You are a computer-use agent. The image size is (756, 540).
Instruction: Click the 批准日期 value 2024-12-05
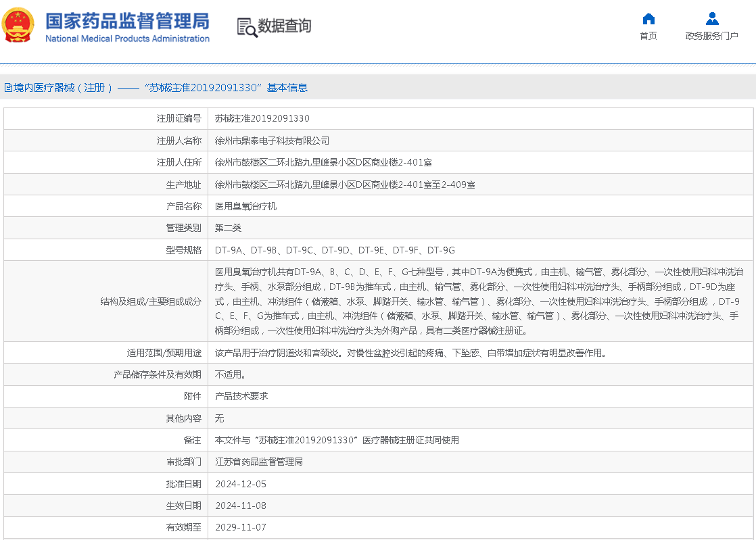(x=241, y=484)
